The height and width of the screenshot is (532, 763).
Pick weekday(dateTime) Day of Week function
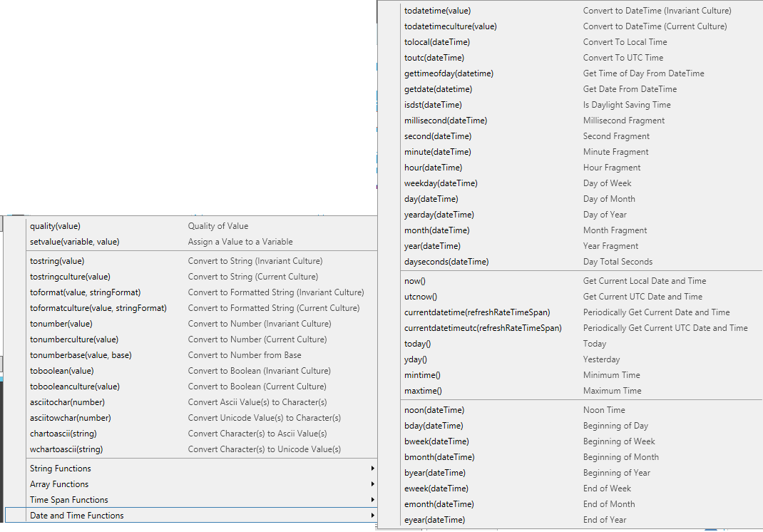[441, 183]
